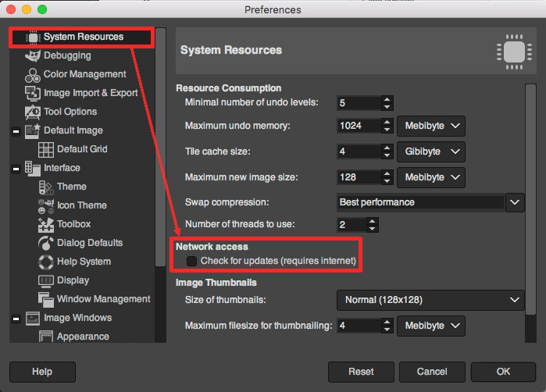The width and height of the screenshot is (546, 392).
Task: Open thumbnailing filesize Mebibyte dropdown
Action: tap(431, 326)
